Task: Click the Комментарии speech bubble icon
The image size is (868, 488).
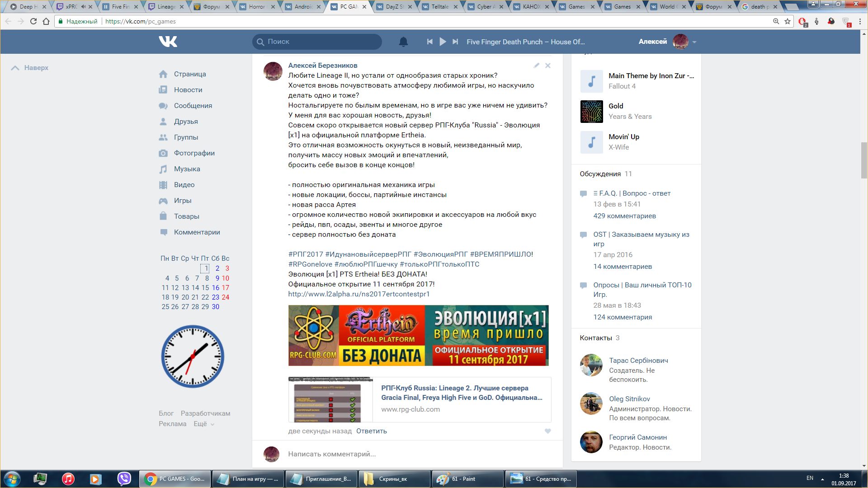Action: tap(163, 232)
